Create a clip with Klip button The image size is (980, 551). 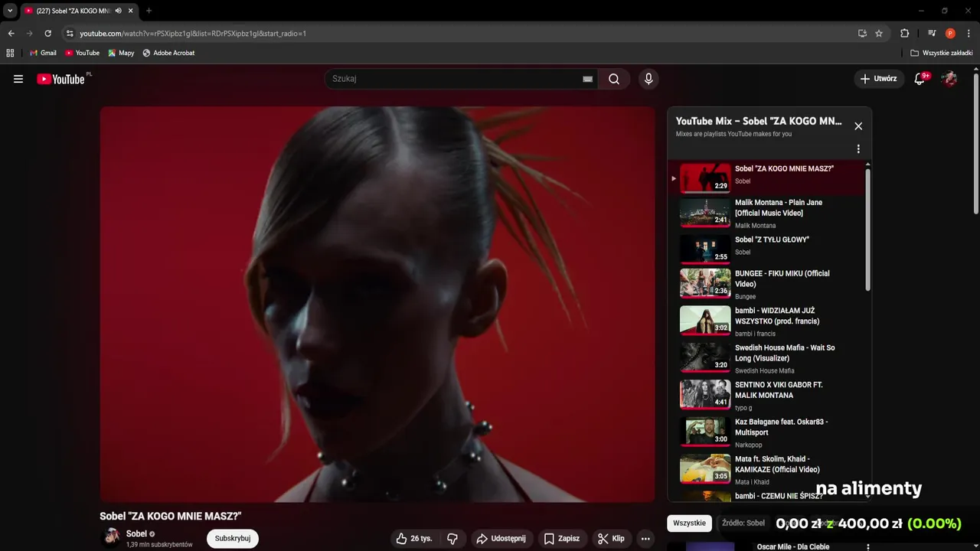[x=611, y=539]
